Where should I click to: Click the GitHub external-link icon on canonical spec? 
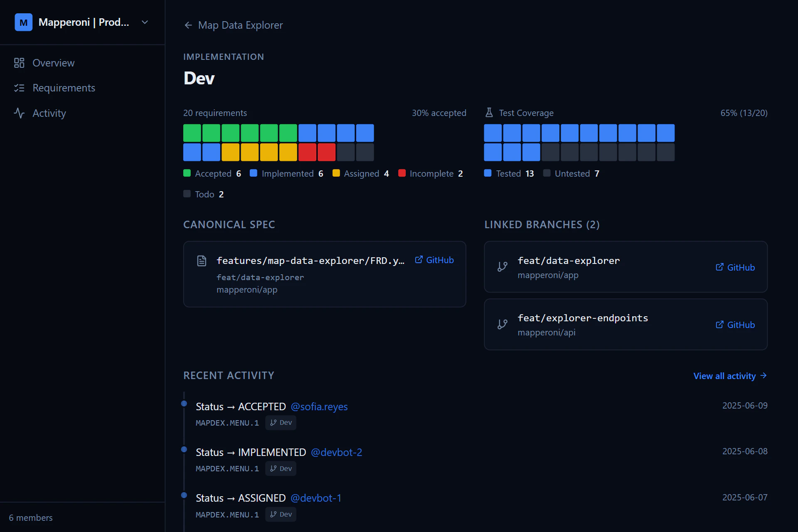[419, 259]
